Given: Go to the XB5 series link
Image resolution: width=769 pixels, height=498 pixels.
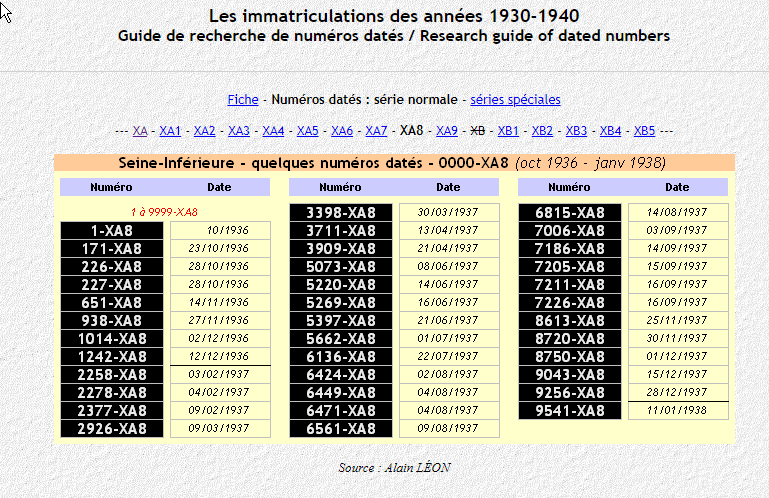Looking at the screenshot, I should pyautogui.click(x=644, y=131).
